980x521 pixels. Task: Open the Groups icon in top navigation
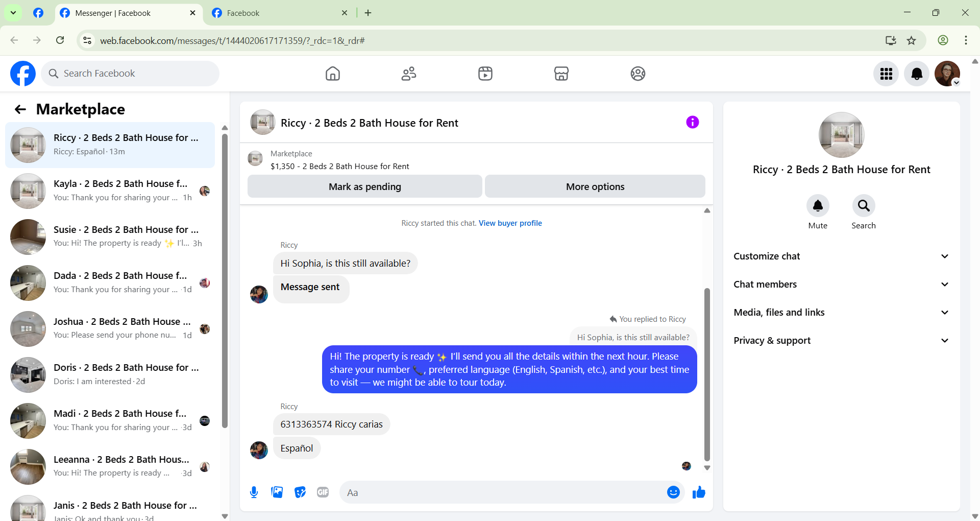pyautogui.click(x=638, y=74)
